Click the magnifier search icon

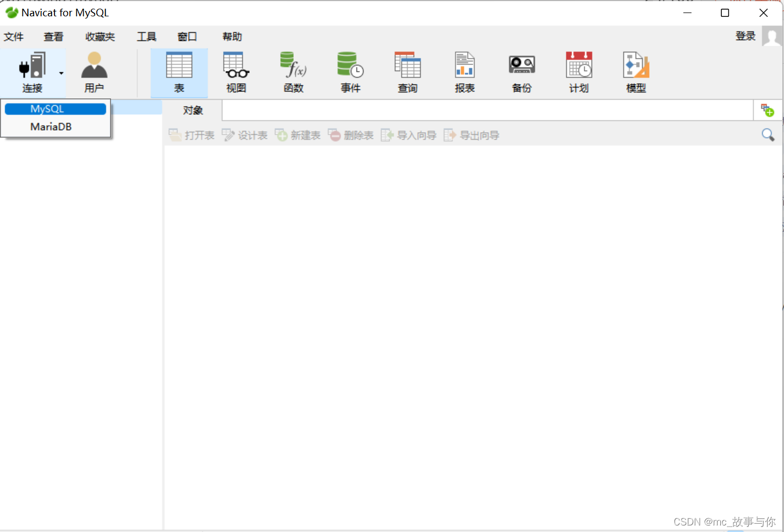(768, 134)
